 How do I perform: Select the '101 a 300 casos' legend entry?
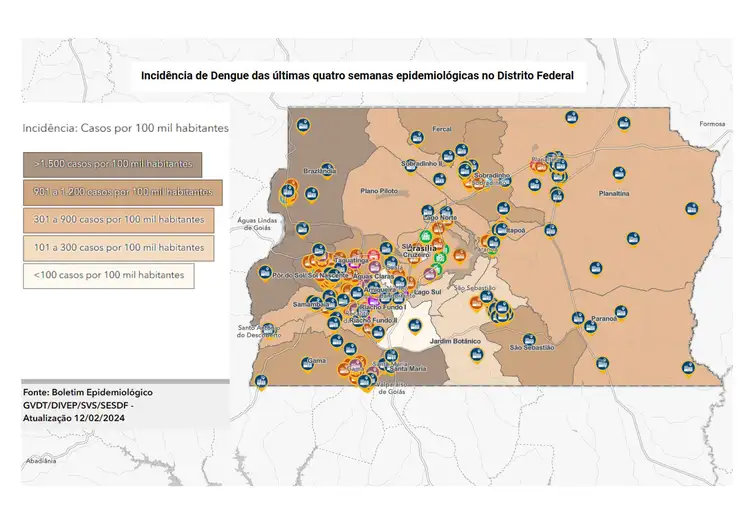[x=119, y=247]
